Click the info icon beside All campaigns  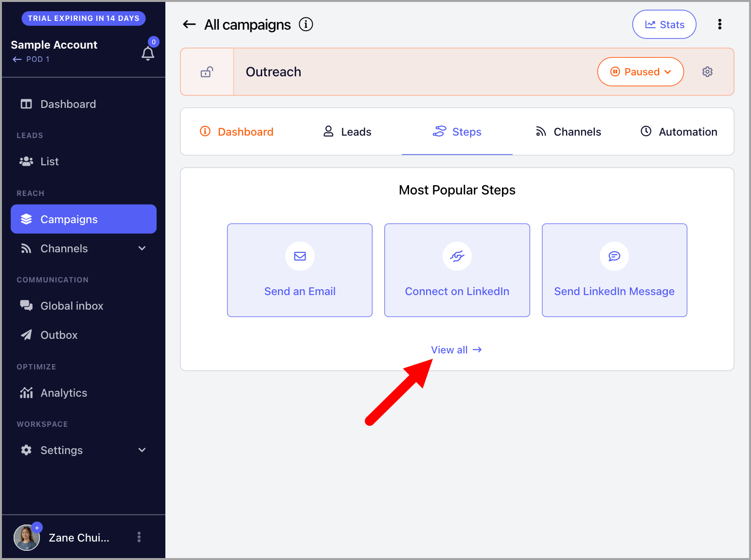tap(306, 24)
